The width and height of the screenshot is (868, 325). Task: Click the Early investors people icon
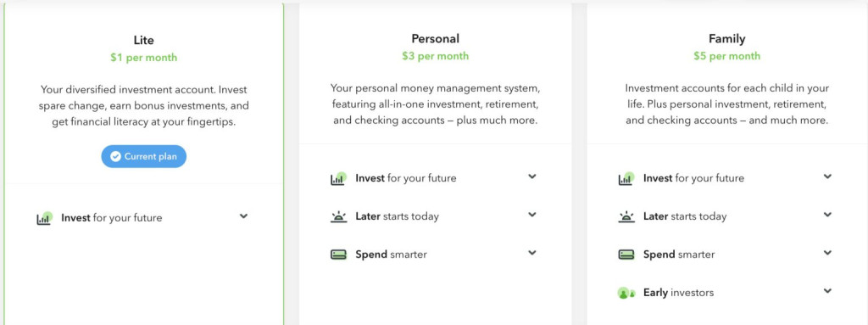pyautogui.click(x=626, y=293)
